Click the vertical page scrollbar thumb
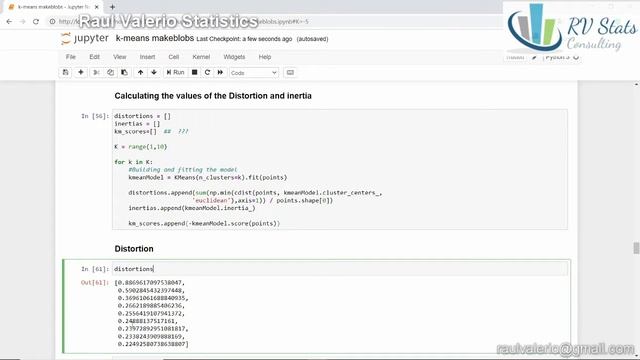The height and width of the screenshot is (360, 640). 636,248
